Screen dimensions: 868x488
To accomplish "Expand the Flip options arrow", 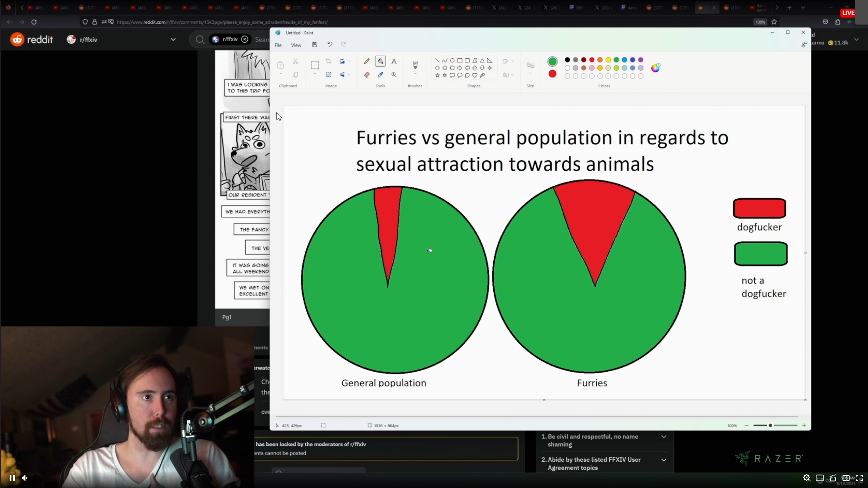I will 349,75.
